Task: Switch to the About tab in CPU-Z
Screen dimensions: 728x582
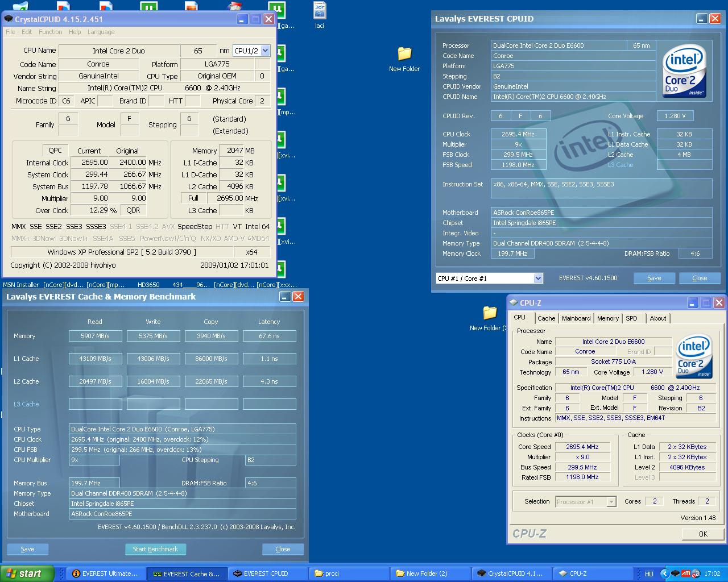Action: (658, 318)
